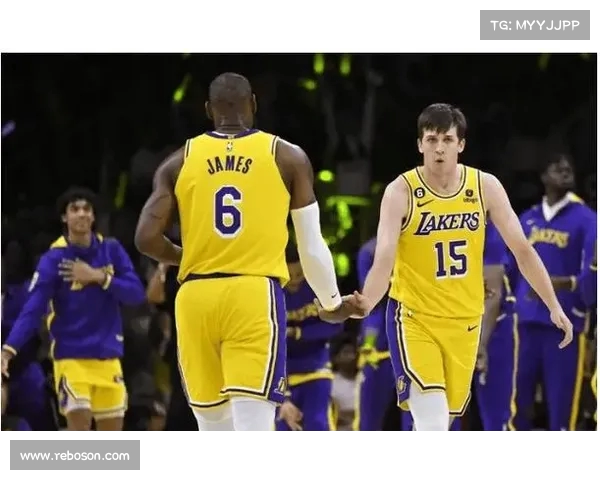Click the team logo on player 6's shorts
The height and width of the screenshot is (480, 600).
tap(281, 384)
